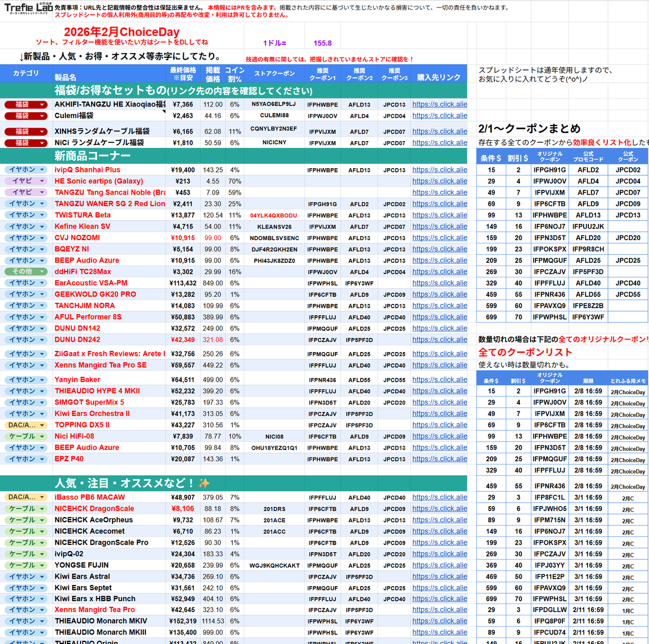Select the KLEANSV26 coupon cell

[x=274, y=227]
